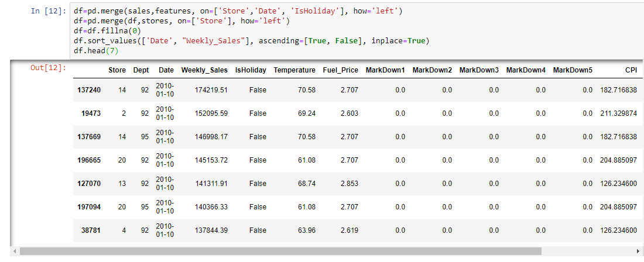644x262 pixels.
Task: Click the horizontal scrollbar's left arrow
Action: (x=15, y=251)
